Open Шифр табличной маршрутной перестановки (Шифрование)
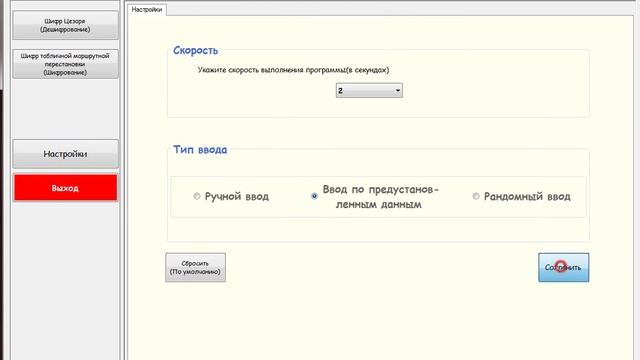Viewport: 640px width, 360px height. (65, 64)
